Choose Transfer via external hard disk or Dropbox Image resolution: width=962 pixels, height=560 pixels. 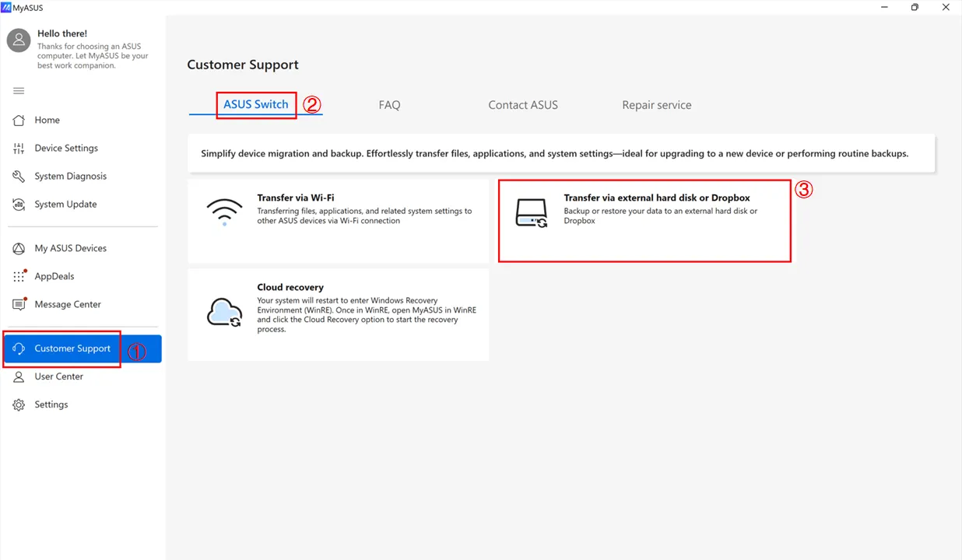[x=644, y=220]
